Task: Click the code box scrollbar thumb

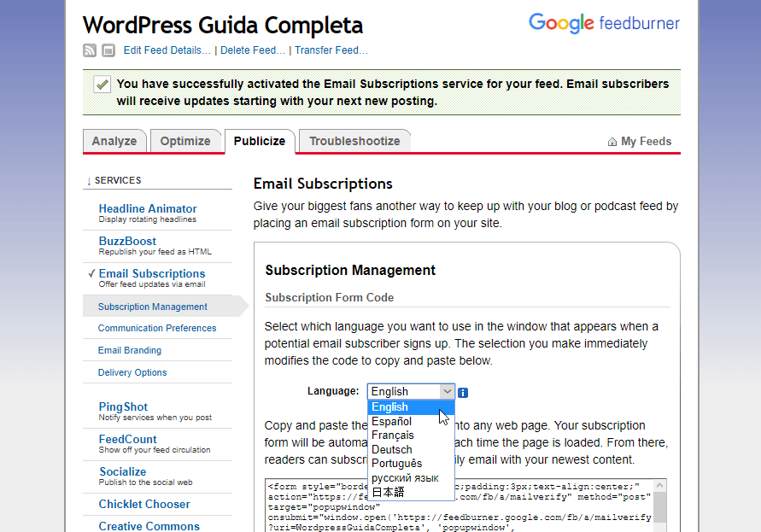Action: [x=659, y=507]
